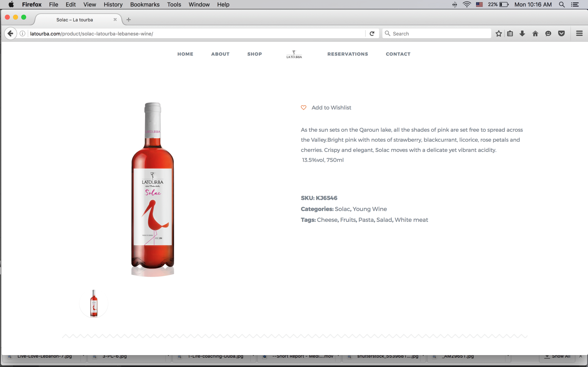Click the Young Wine category link
Image resolution: width=588 pixels, height=367 pixels.
click(x=370, y=209)
